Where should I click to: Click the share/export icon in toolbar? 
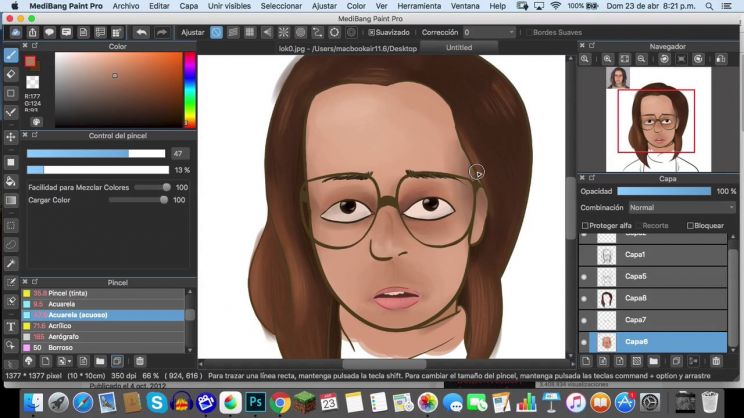(x=32, y=32)
